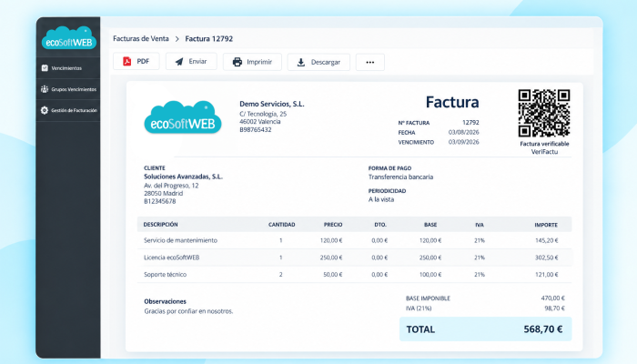Open the more options ellipsis menu
Viewport: 637px width, 364px height.
(x=370, y=62)
